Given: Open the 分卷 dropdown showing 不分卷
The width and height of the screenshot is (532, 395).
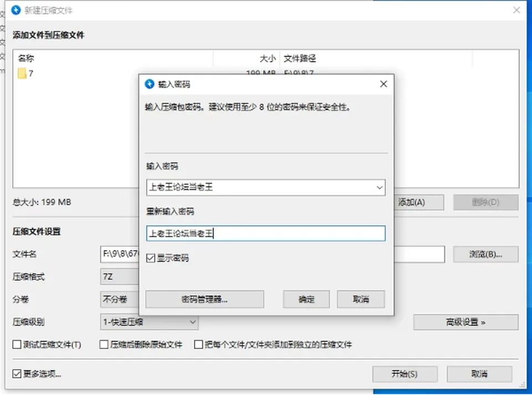Looking at the screenshot, I should [120, 299].
